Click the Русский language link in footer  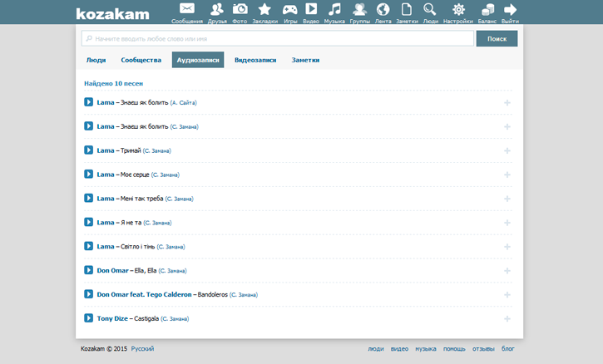pyautogui.click(x=142, y=349)
